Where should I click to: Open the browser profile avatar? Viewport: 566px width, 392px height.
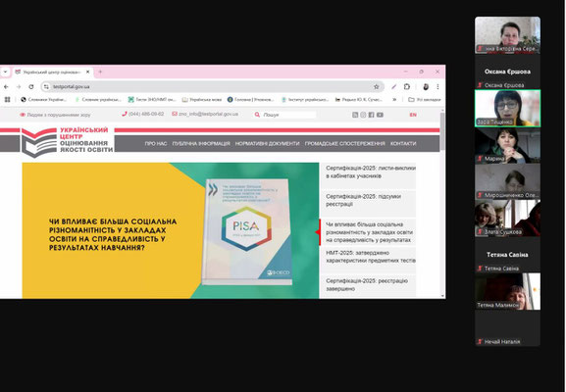(426, 87)
